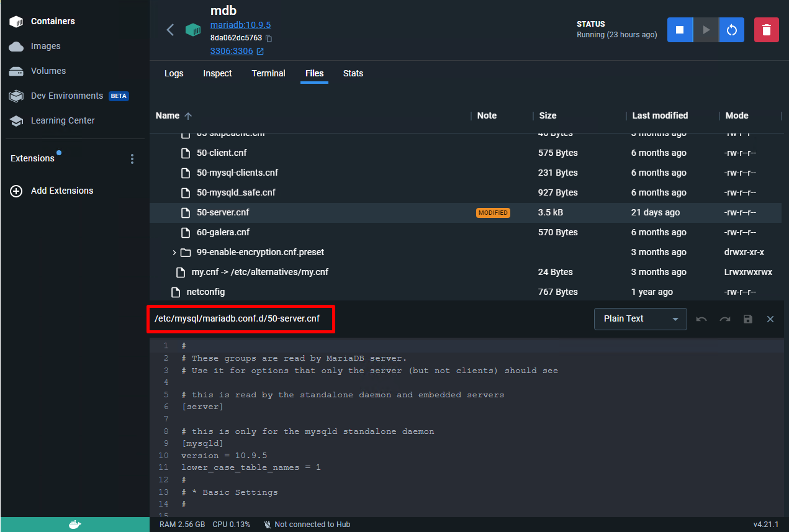Click the [mysqld] line in editor
The height and width of the screenshot is (532, 789).
tap(202, 443)
